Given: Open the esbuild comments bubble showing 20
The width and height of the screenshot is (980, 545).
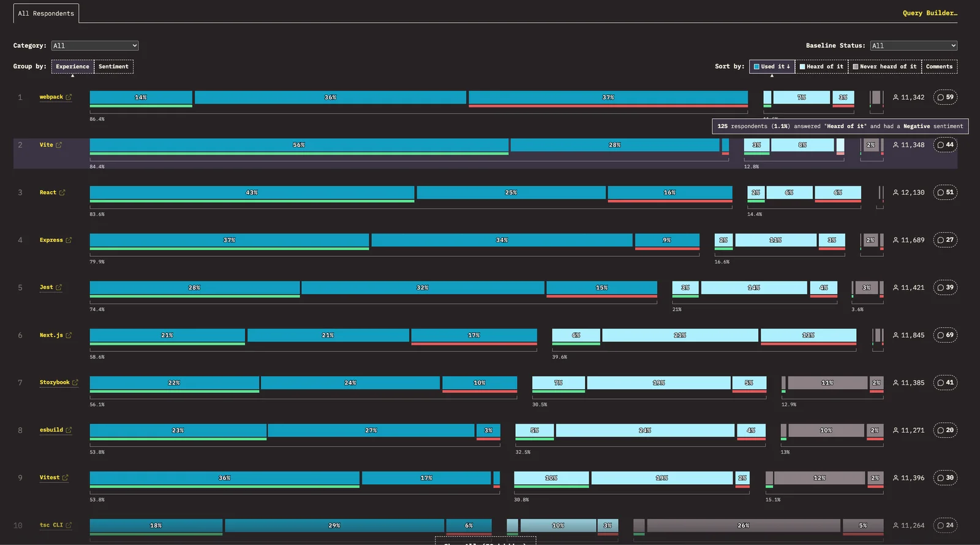Looking at the screenshot, I should 945,430.
